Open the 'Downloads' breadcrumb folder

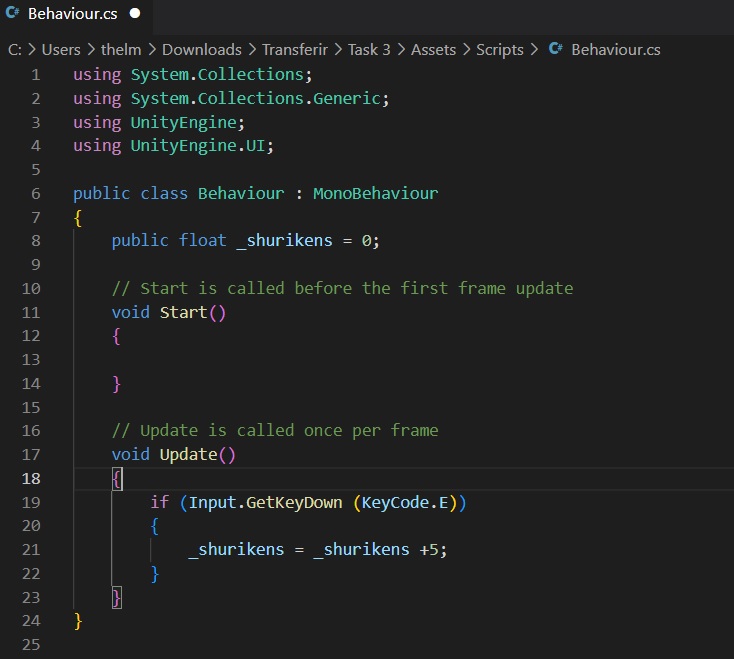click(202, 50)
